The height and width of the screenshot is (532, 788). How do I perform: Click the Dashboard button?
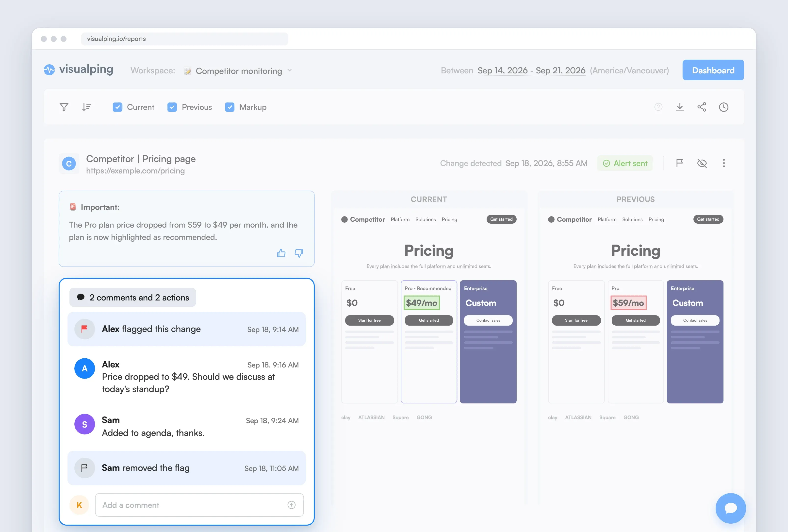tap(713, 70)
